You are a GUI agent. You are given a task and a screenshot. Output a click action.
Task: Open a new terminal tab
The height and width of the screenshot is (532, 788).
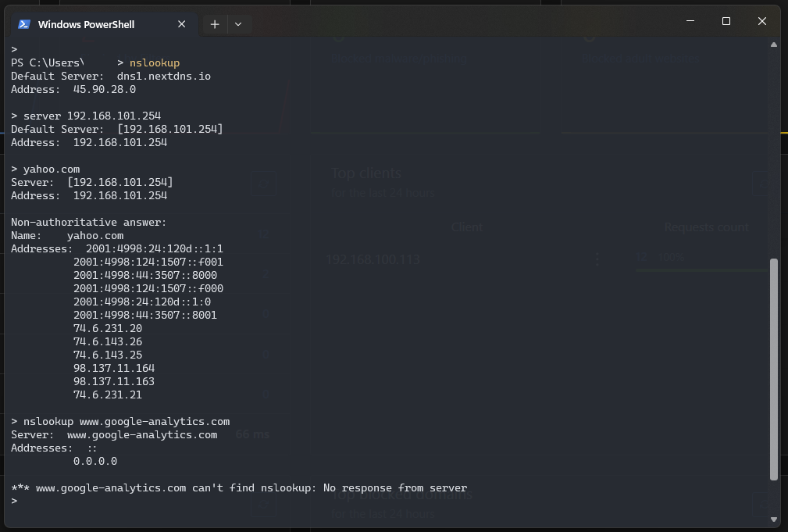215,24
